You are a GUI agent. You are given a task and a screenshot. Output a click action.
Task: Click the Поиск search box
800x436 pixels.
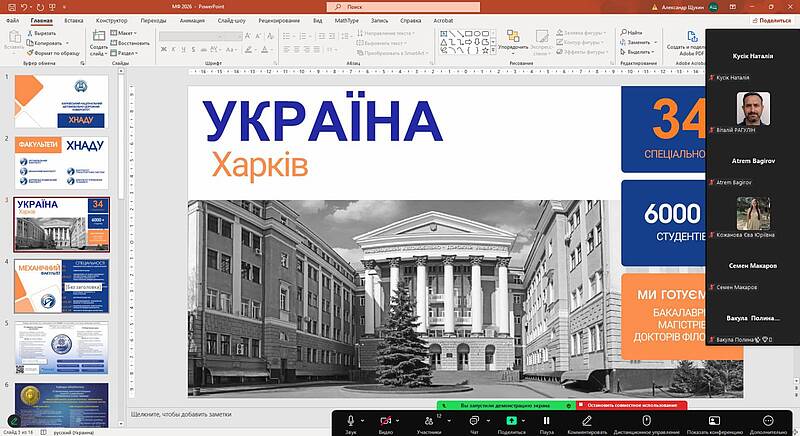click(400, 6)
